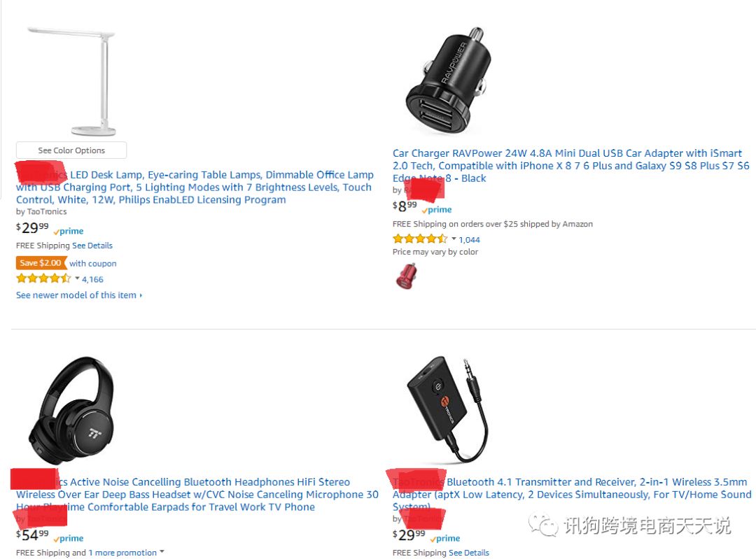Click the black noise cancelling headphones image

pos(71,411)
